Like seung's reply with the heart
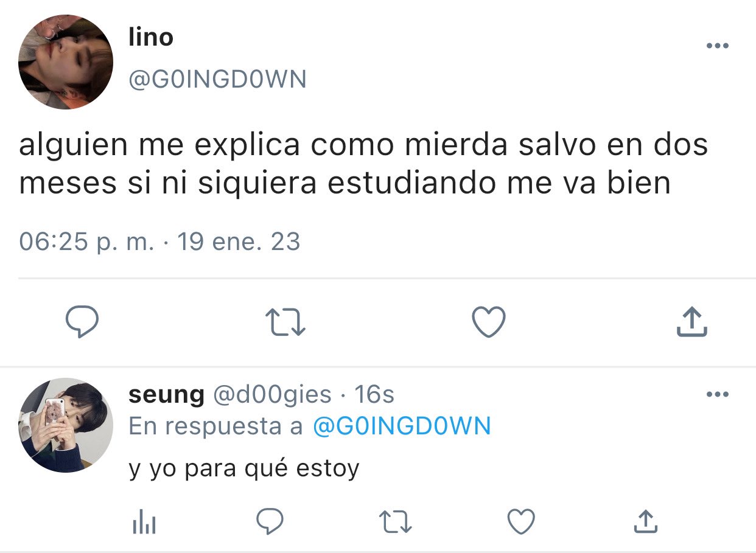The height and width of the screenshot is (553, 756). (x=521, y=522)
